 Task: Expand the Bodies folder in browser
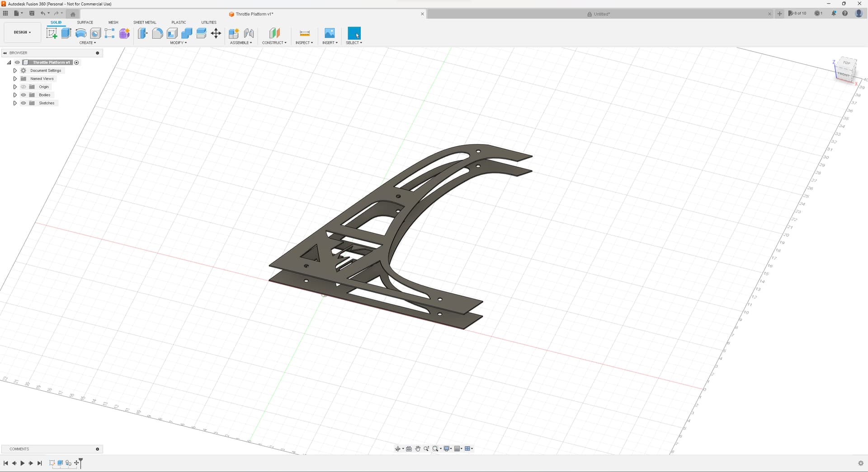click(x=15, y=95)
